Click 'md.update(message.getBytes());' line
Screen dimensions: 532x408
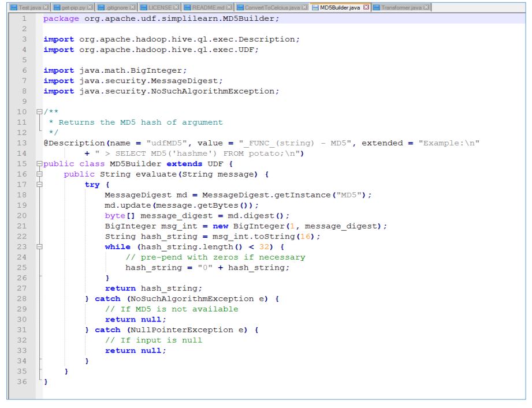click(x=181, y=205)
